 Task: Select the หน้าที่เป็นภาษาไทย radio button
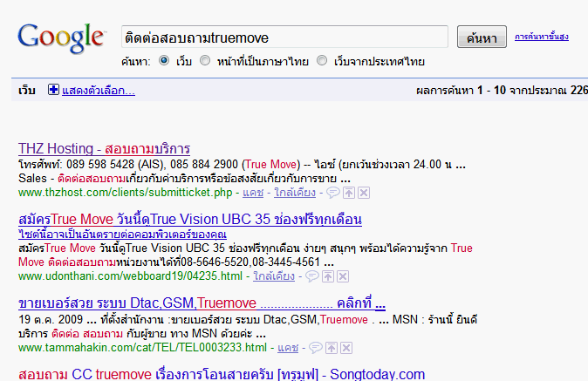tap(205, 60)
